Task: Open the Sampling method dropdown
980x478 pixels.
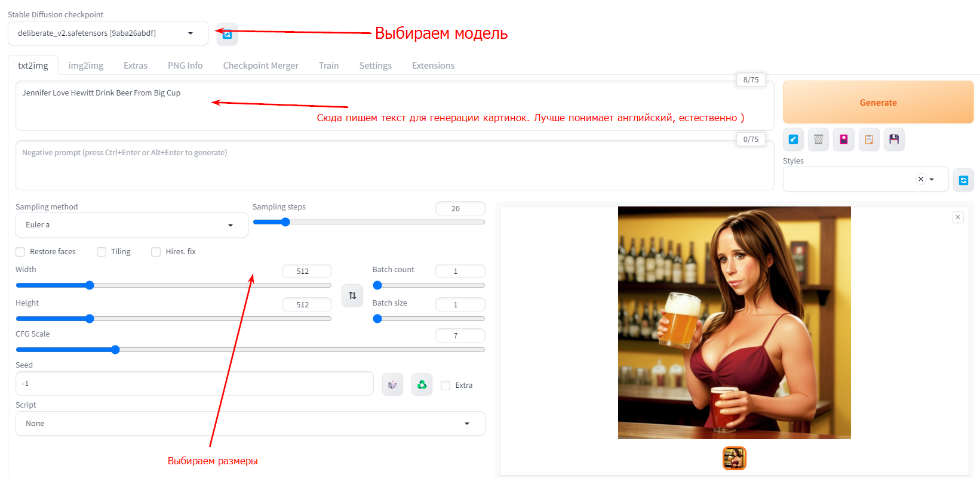Action: point(131,225)
